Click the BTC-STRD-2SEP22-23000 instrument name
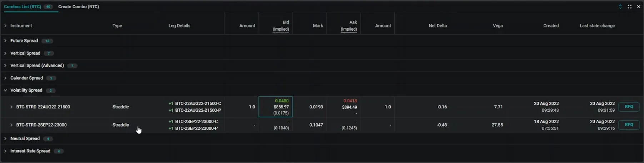This screenshot has width=644, height=163. [41, 125]
